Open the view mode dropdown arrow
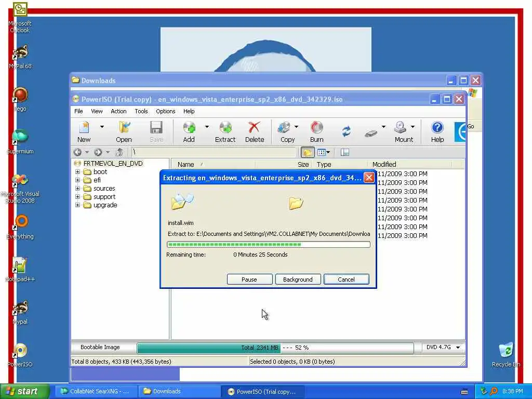Viewport: 532px width, 399px height. (328, 152)
